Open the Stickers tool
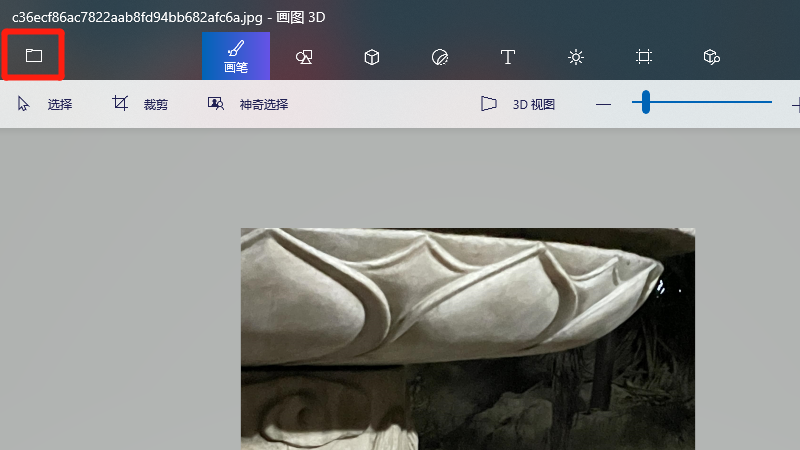The image size is (800, 450). point(439,57)
